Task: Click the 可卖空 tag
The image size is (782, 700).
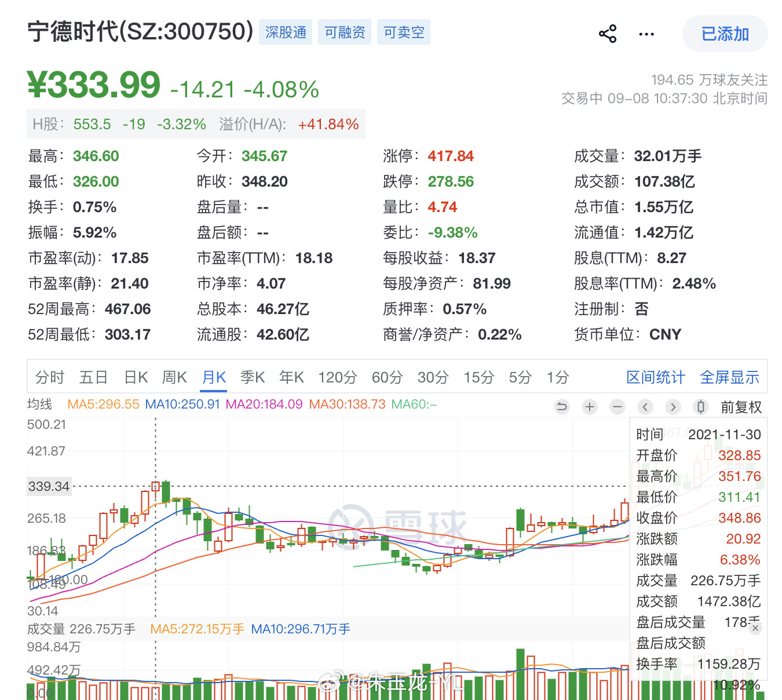Action: 404,32
